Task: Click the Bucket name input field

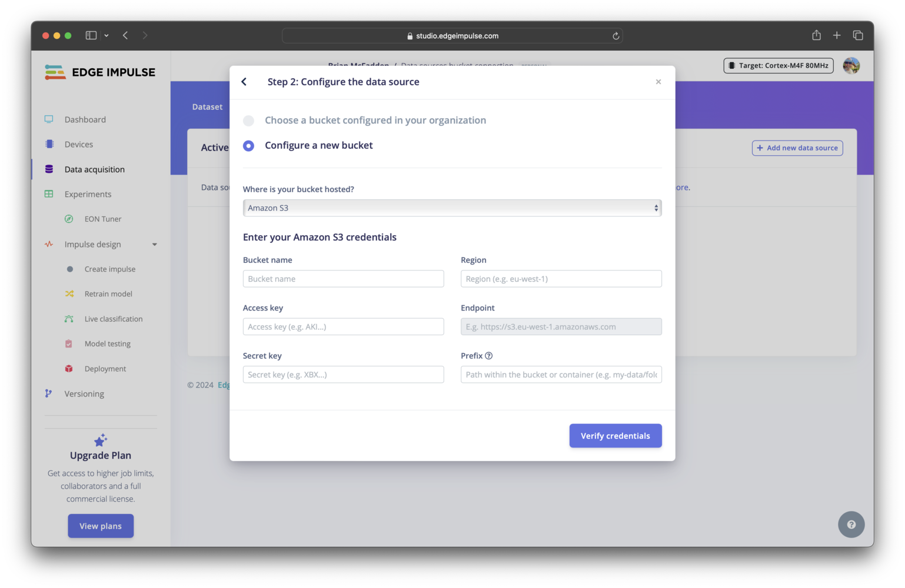Action: pyautogui.click(x=343, y=279)
